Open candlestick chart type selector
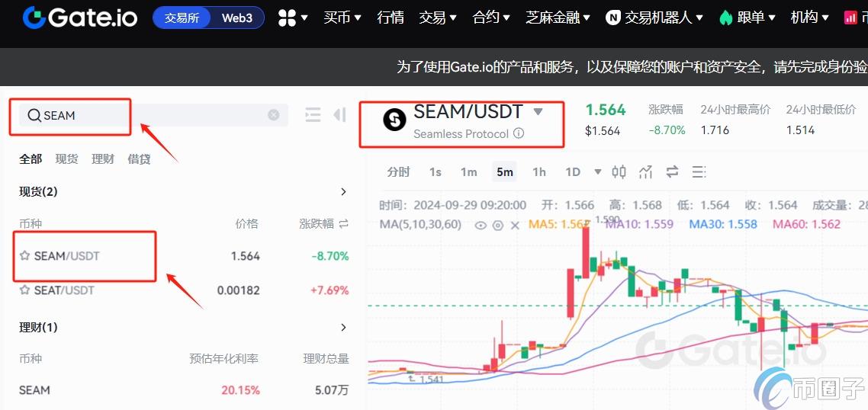This screenshot has width=868, height=410. pyautogui.click(x=619, y=172)
